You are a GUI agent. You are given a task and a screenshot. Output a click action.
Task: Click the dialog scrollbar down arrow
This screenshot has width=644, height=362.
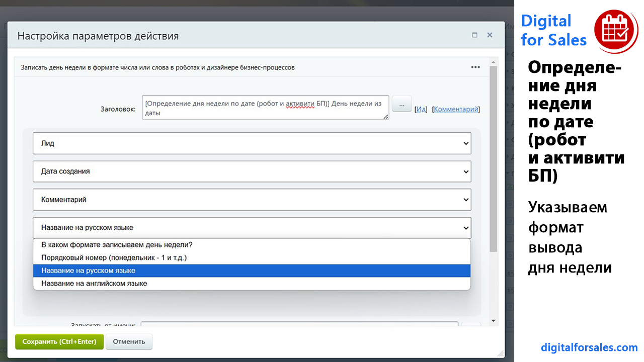493,320
